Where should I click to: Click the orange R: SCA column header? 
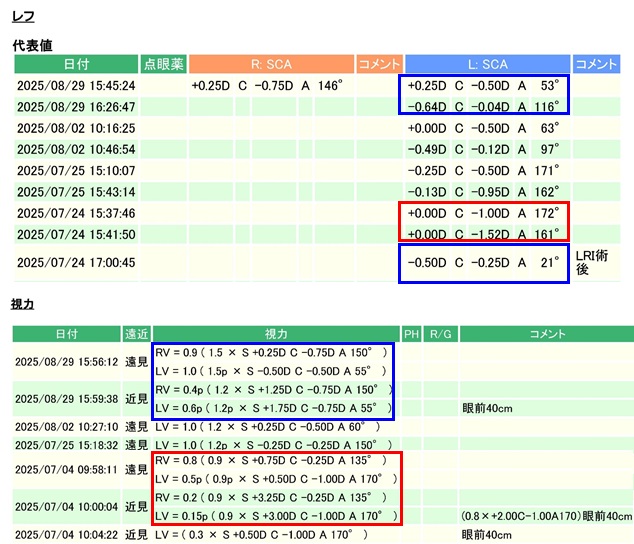pyautogui.click(x=270, y=64)
